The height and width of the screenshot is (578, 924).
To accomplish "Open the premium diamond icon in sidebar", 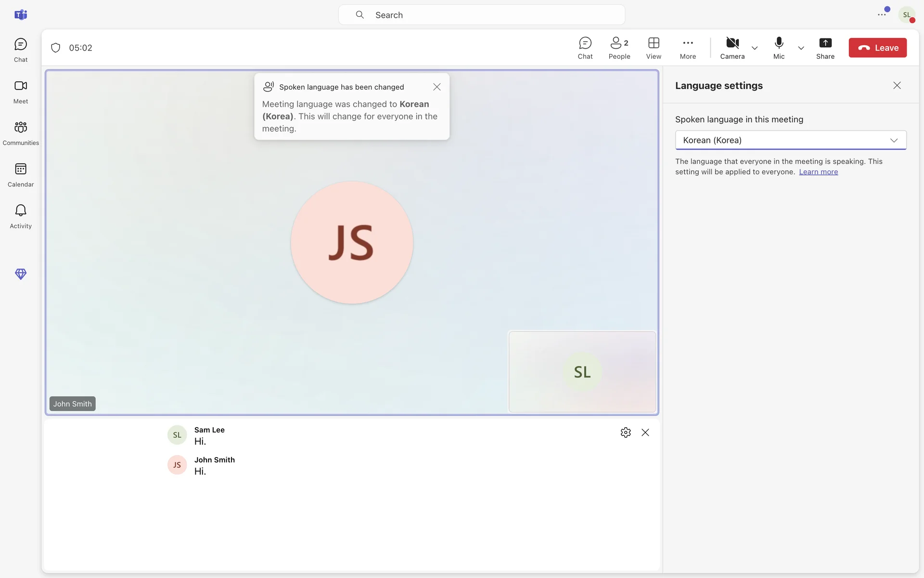I will tap(21, 274).
